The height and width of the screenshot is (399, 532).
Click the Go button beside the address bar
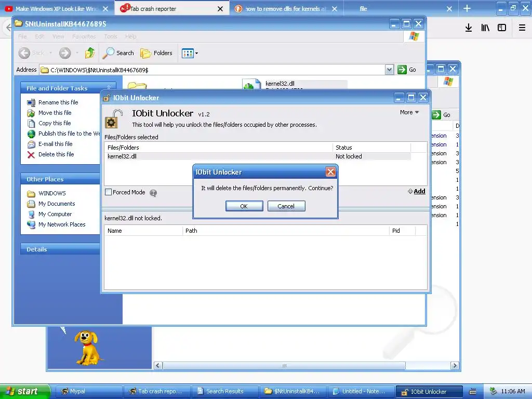tap(407, 70)
